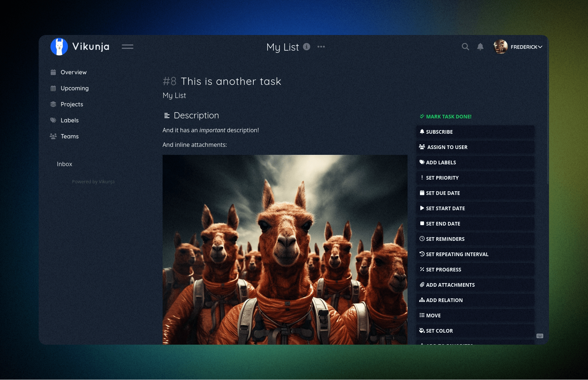
Task: Open the inline llama image attachment
Action: coord(285,250)
